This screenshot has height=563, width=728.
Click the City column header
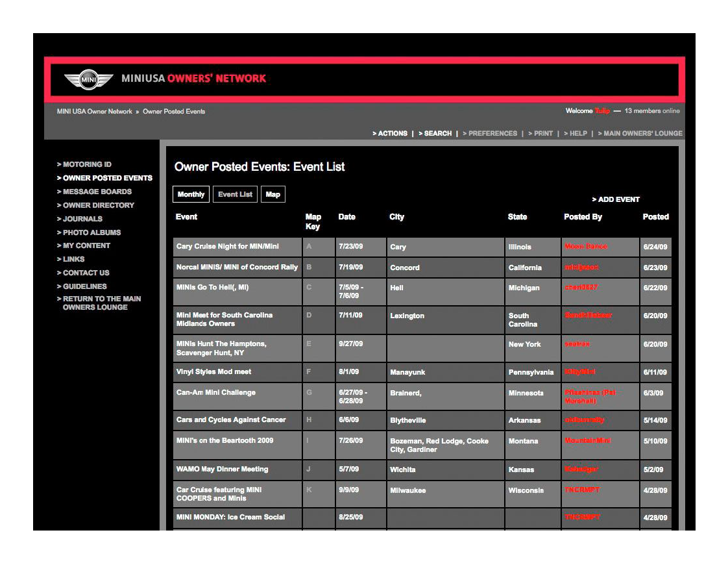pos(396,217)
